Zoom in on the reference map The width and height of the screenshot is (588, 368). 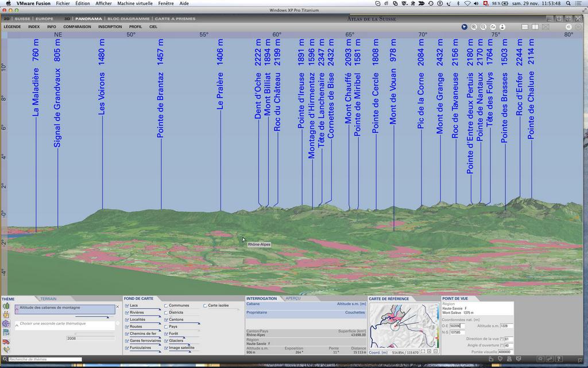click(x=428, y=351)
